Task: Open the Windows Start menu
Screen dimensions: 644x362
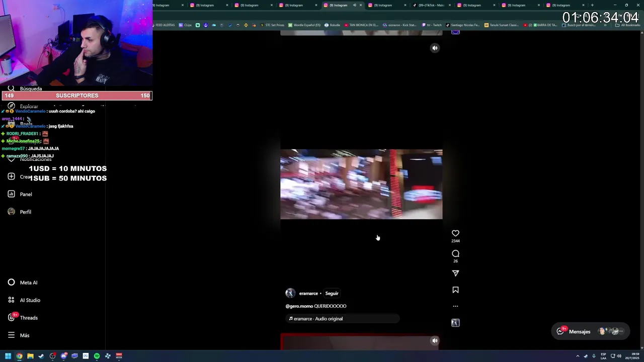Action: pos(8,356)
